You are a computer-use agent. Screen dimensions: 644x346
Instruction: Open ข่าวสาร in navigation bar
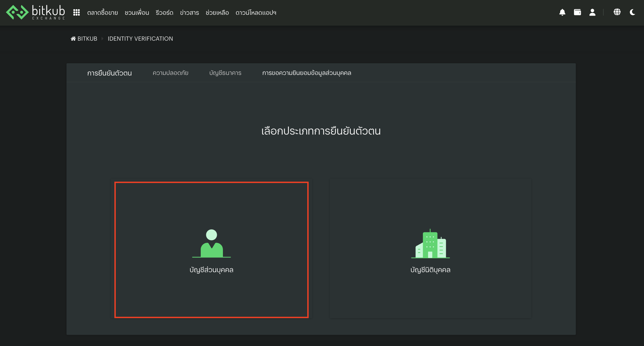[x=189, y=13]
